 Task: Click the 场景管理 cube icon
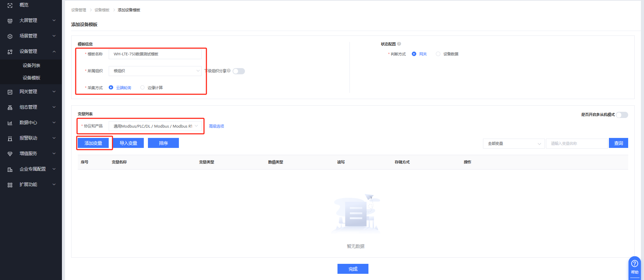10,36
